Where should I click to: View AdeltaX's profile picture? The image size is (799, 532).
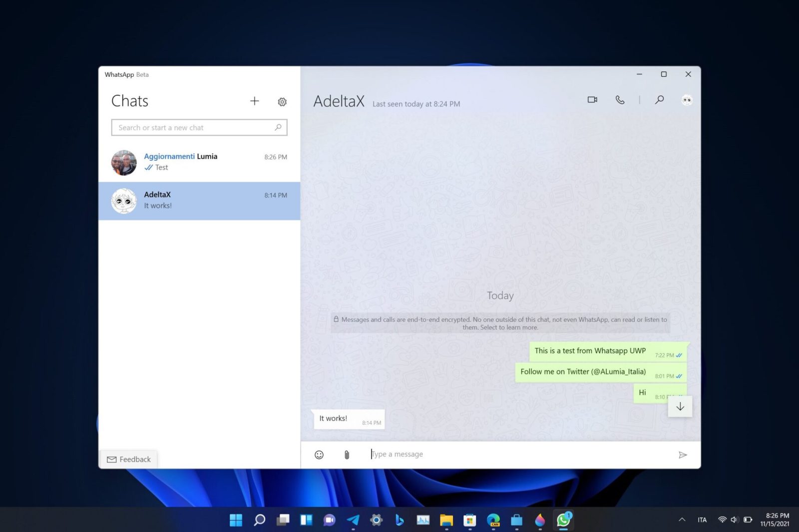(x=123, y=201)
